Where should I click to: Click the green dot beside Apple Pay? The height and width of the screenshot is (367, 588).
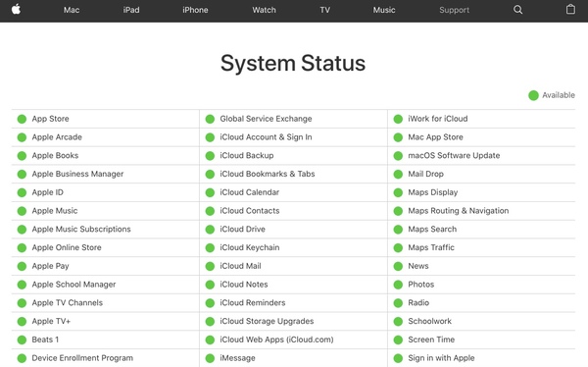point(22,266)
